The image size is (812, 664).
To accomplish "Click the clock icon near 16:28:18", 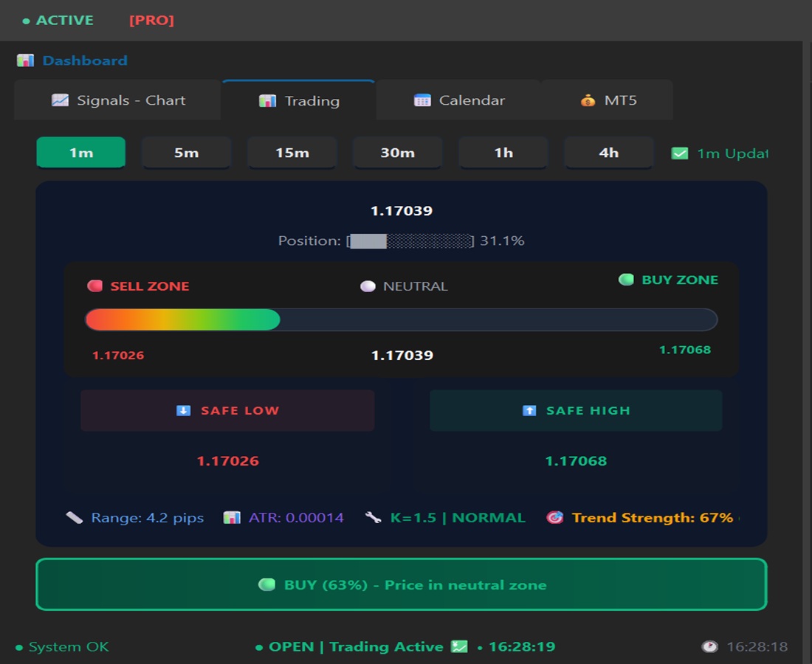I will coord(709,646).
